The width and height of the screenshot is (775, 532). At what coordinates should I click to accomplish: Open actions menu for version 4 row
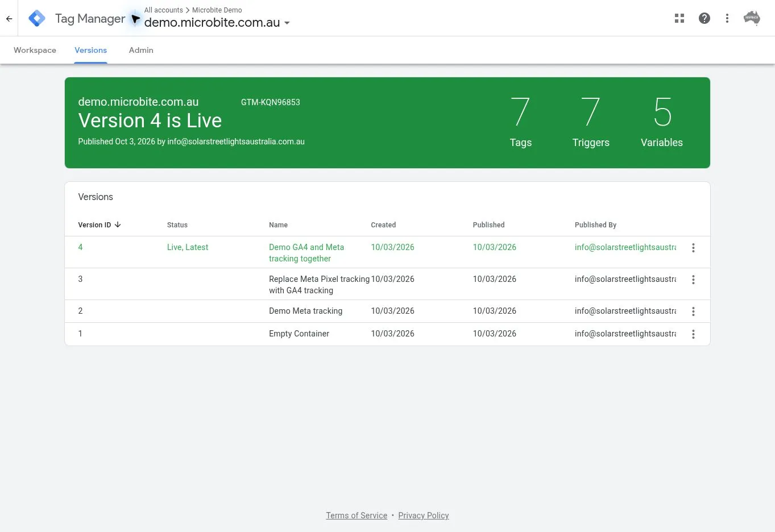tap(693, 248)
